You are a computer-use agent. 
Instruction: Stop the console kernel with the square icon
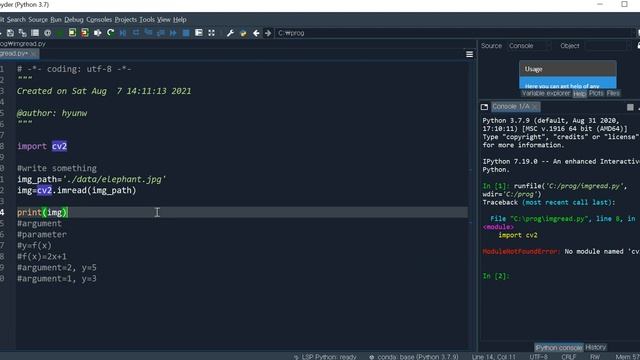click(x=630, y=107)
